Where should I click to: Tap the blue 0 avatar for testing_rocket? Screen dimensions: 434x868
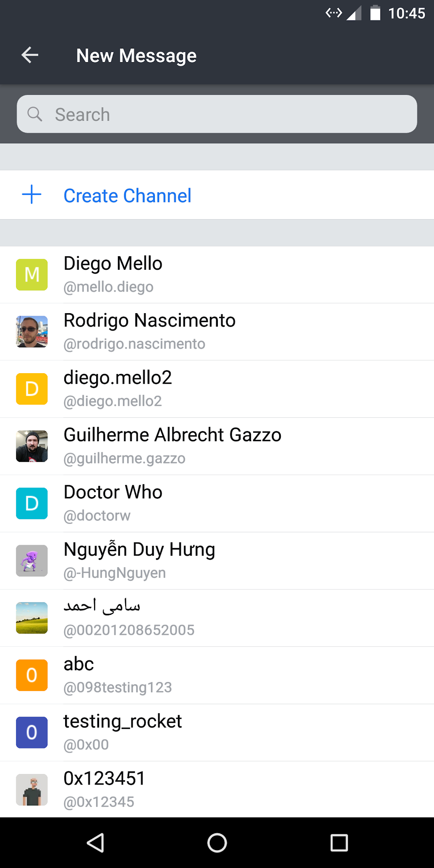pos(32,732)
